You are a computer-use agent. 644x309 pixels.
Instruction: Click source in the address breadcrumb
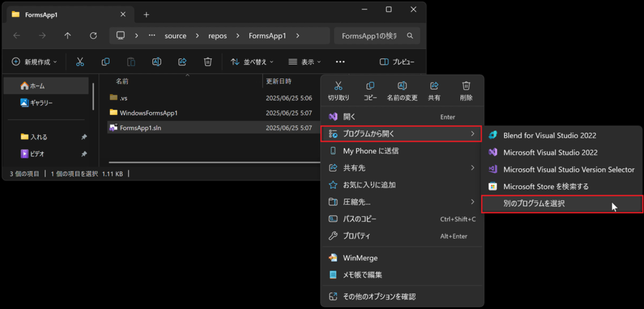click(175, 36)
